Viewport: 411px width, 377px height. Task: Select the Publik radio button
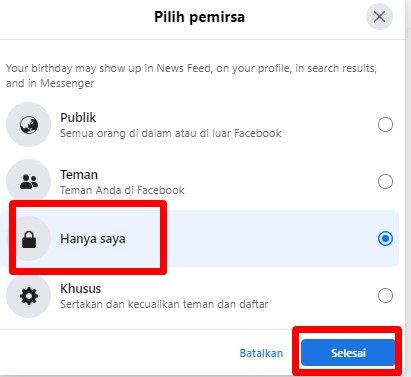(x=385, y=125)
